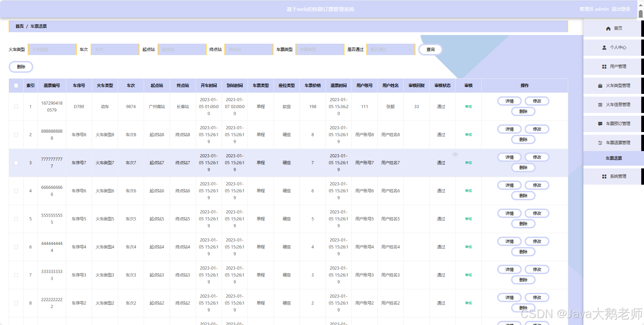
Task: Click 火车信息管理 list icon
Action: pyautogui.click(x=600, y=105)
